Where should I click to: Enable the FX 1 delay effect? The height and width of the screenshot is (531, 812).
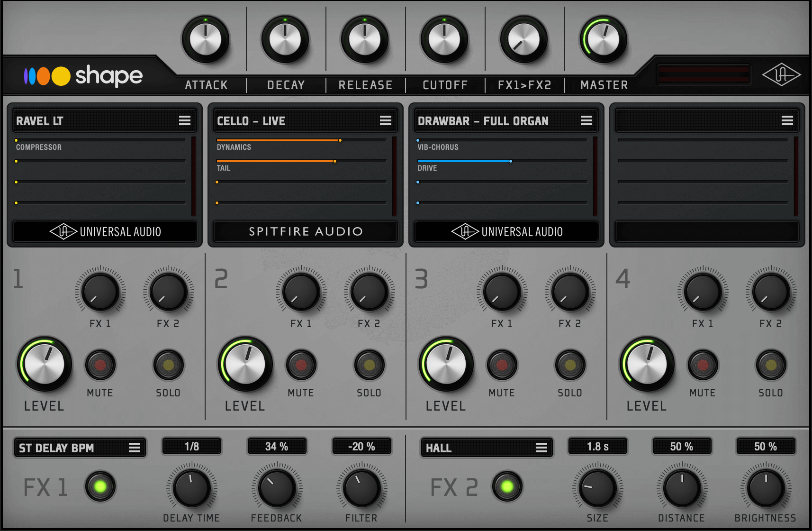[99, 486]
